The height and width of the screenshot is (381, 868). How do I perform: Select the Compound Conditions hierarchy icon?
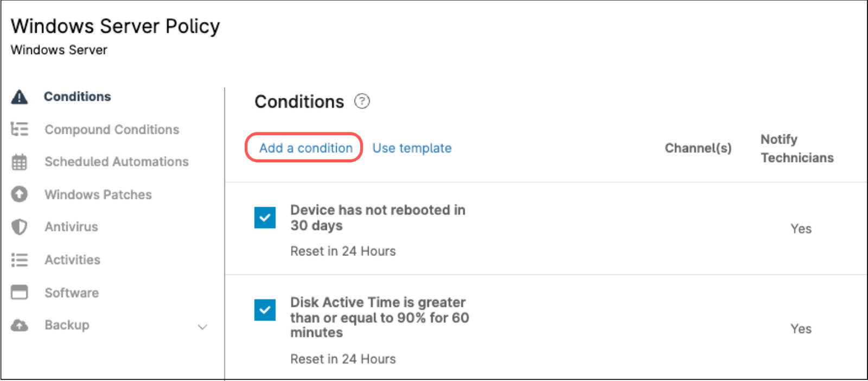click(x=19, y=129)
